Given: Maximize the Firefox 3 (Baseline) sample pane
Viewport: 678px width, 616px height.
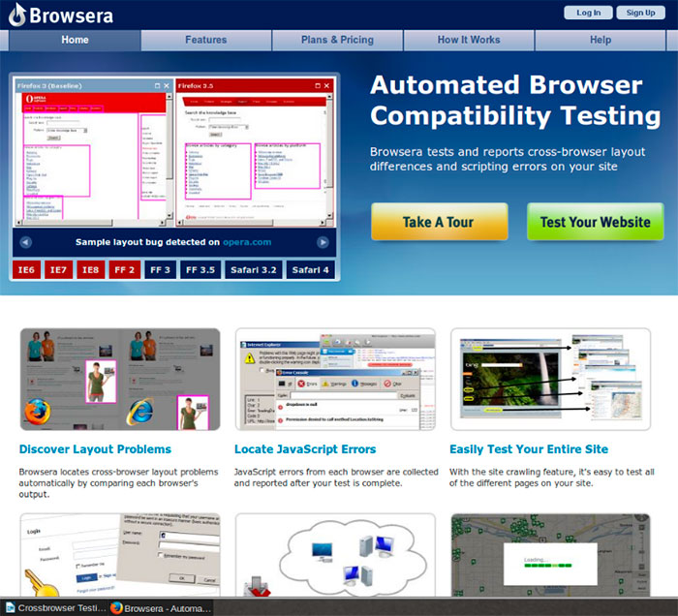Looking at the screenshot, I should coord(157,85).
